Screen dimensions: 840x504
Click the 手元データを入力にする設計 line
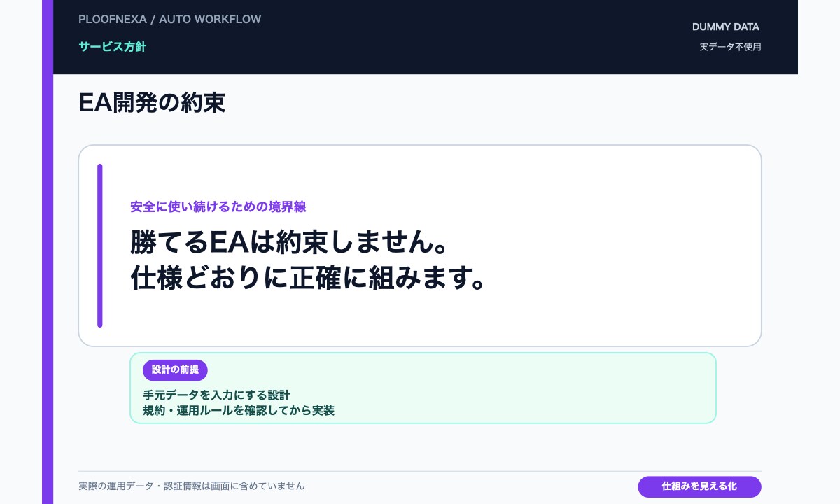[x=216, y=395]
